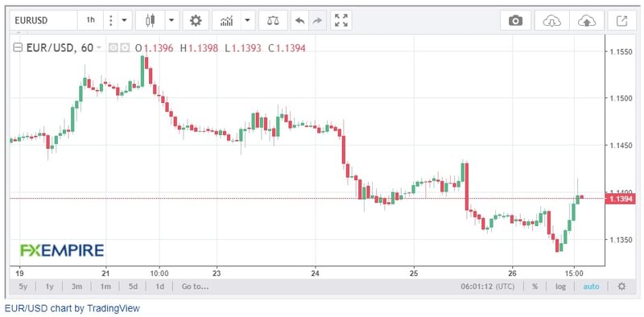Expand the indicators dropdown arrow
Screen dimensions: 644x317
(248, 20)
